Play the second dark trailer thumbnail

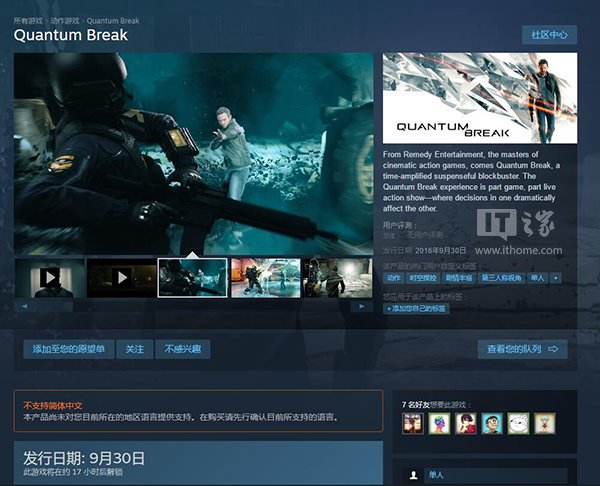pos(122,278)
